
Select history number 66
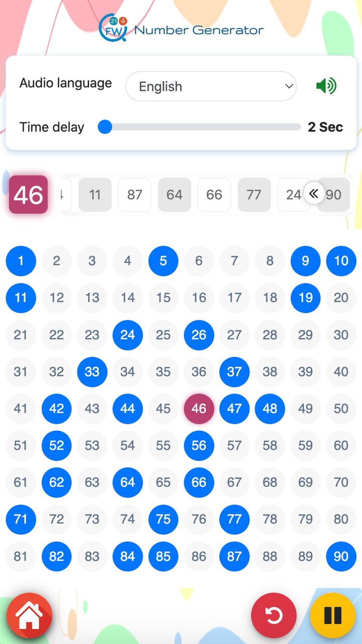[x=214, y=195]
